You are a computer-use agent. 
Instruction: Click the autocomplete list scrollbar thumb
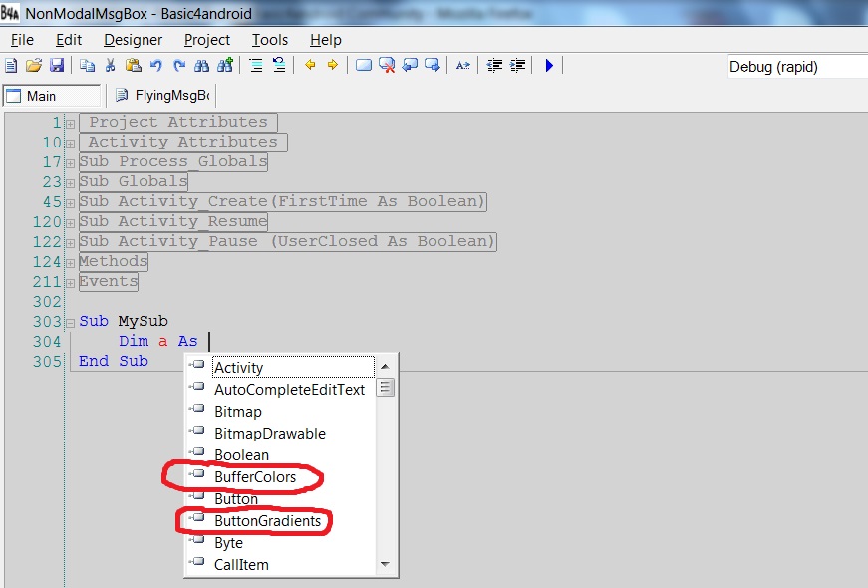[x=386, y=387]
